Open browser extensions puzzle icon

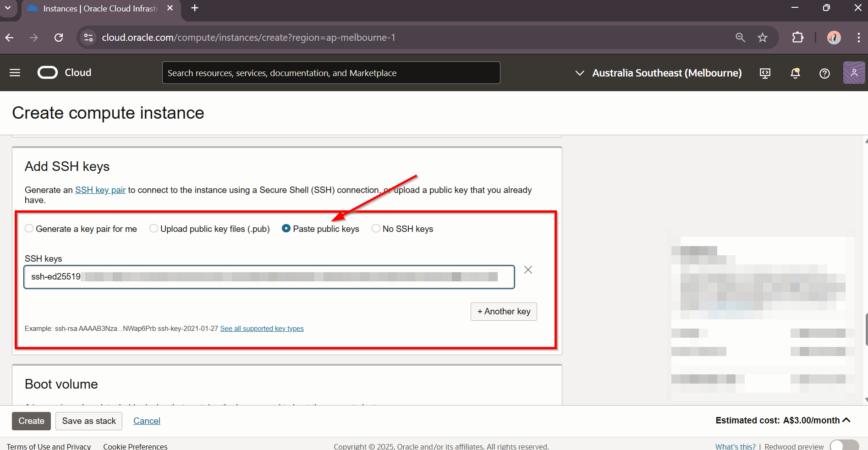(798, 38)
